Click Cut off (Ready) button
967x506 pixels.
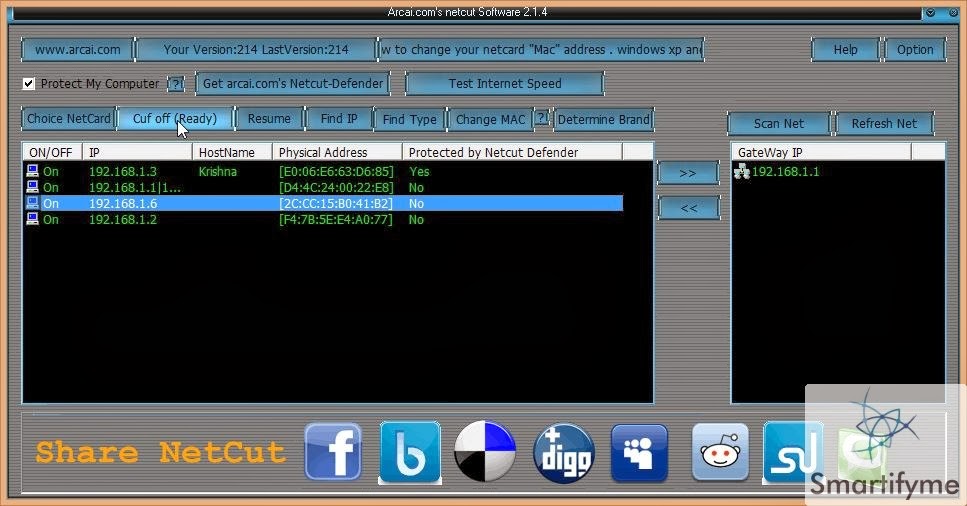pyautogui.click(x=175, y=118)
